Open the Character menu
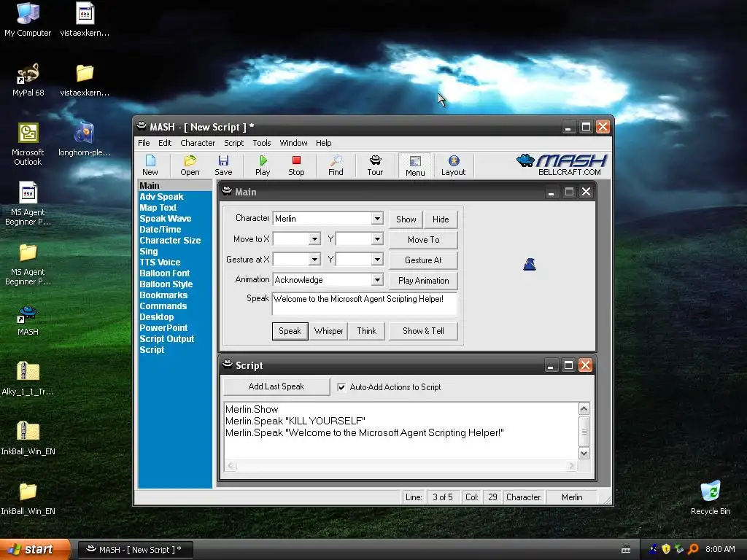The height and width of the screenshot is (560, 747). [x=198, y=143]
